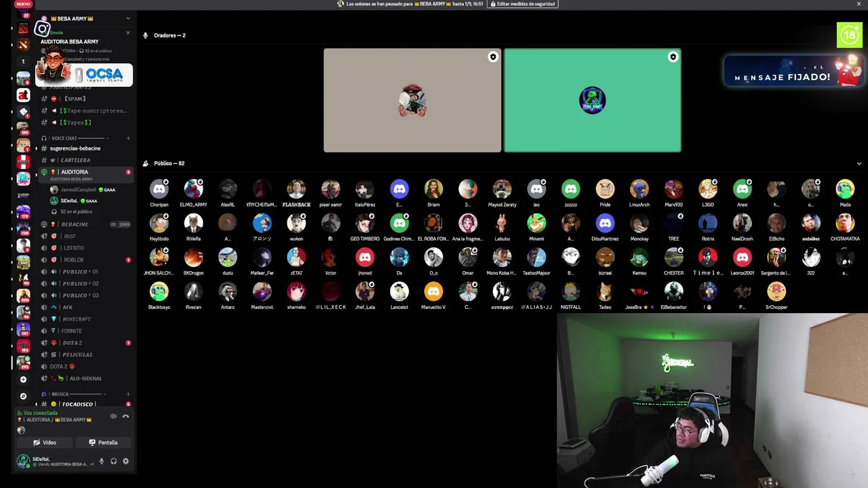Viewport: 868px width, 488px height.
Task: Join the ROBLOX voice channel
Action: tap(84, 260)
